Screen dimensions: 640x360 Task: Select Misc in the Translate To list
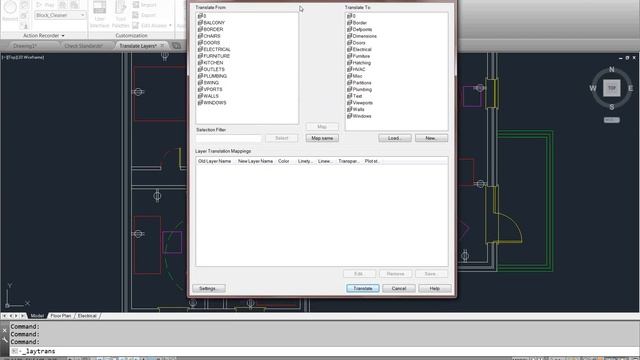coord(355,76)
